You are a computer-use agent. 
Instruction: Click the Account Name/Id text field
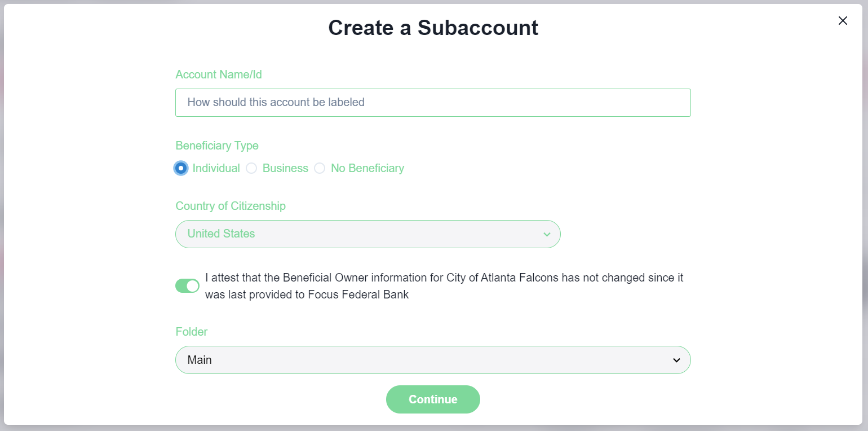point(432,103)
